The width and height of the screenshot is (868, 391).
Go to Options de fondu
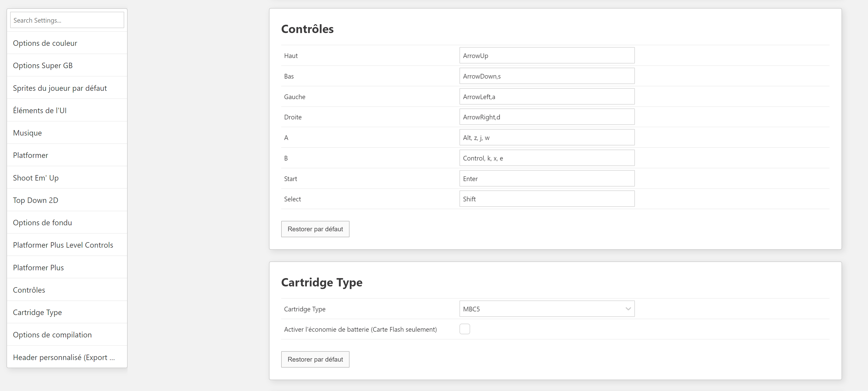point(42,223)
